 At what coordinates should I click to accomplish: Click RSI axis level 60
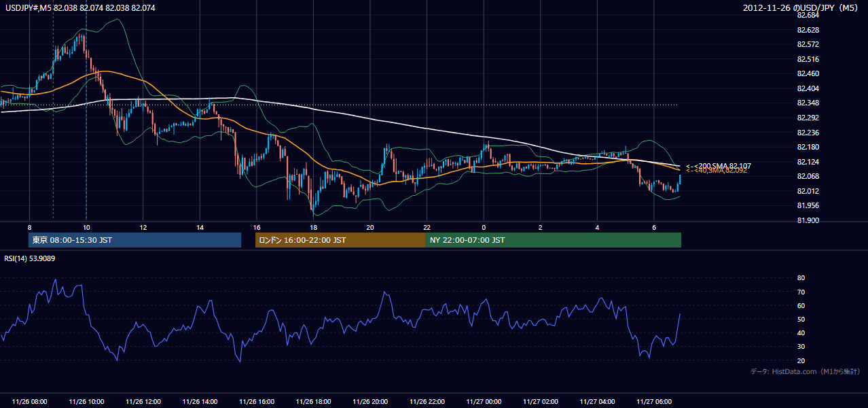pos(801,305)
